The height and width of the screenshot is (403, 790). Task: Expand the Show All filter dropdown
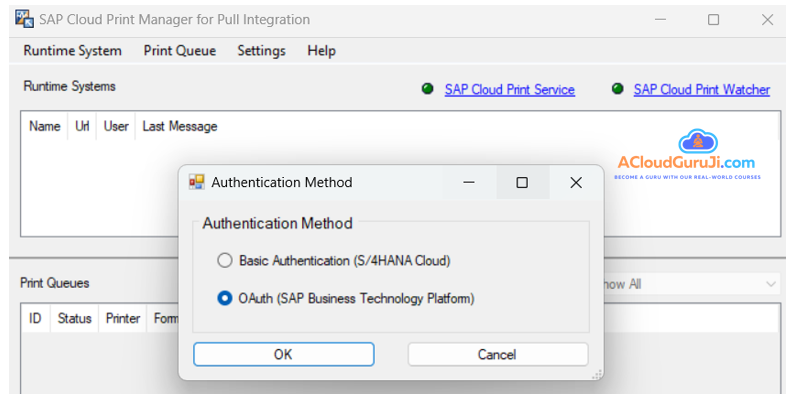click(x=769, y=285)
